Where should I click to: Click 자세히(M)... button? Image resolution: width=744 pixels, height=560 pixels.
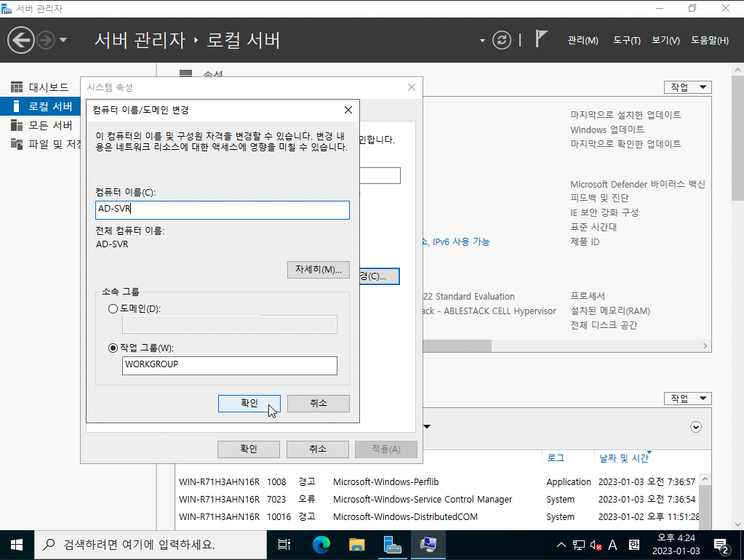point(319,270)
